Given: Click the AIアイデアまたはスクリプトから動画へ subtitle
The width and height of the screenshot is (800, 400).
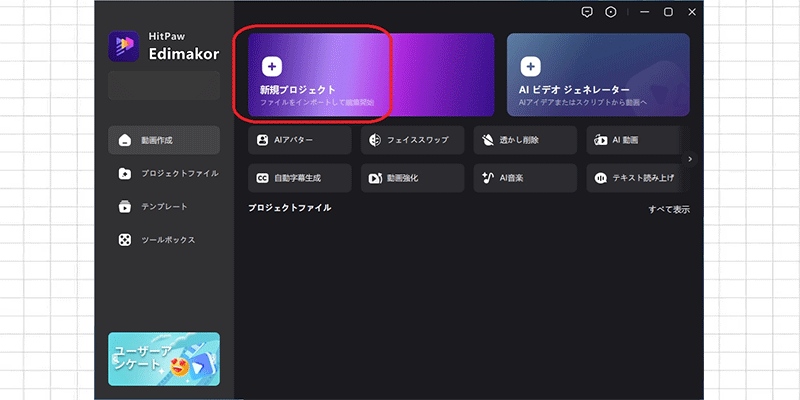Looking at the screenshot, I should point(583,103).
